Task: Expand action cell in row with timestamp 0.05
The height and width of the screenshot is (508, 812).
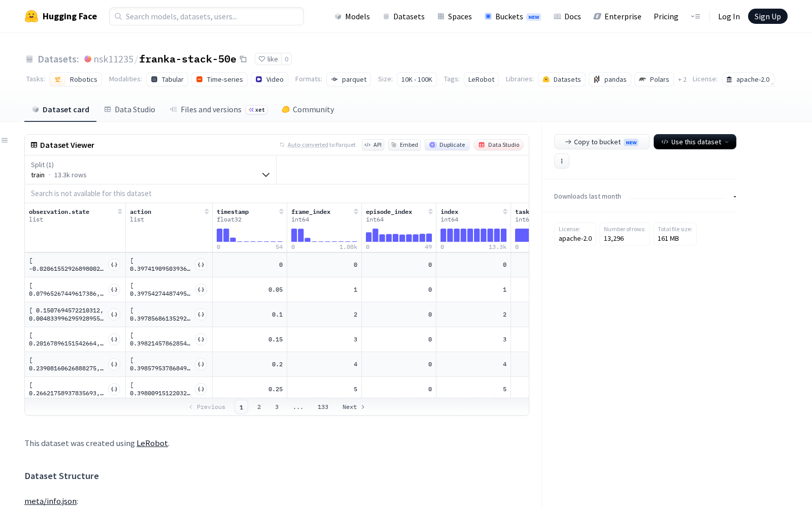Action: click(x=201, y=290)
